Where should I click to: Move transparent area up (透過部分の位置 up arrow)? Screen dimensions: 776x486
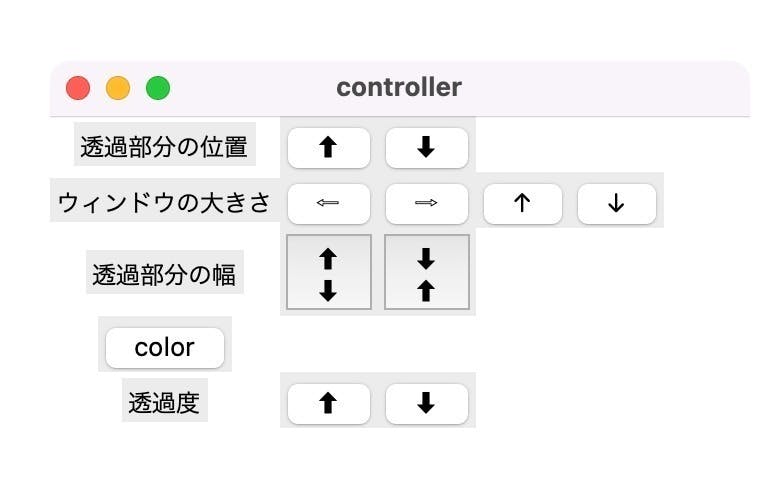[329, 147]
